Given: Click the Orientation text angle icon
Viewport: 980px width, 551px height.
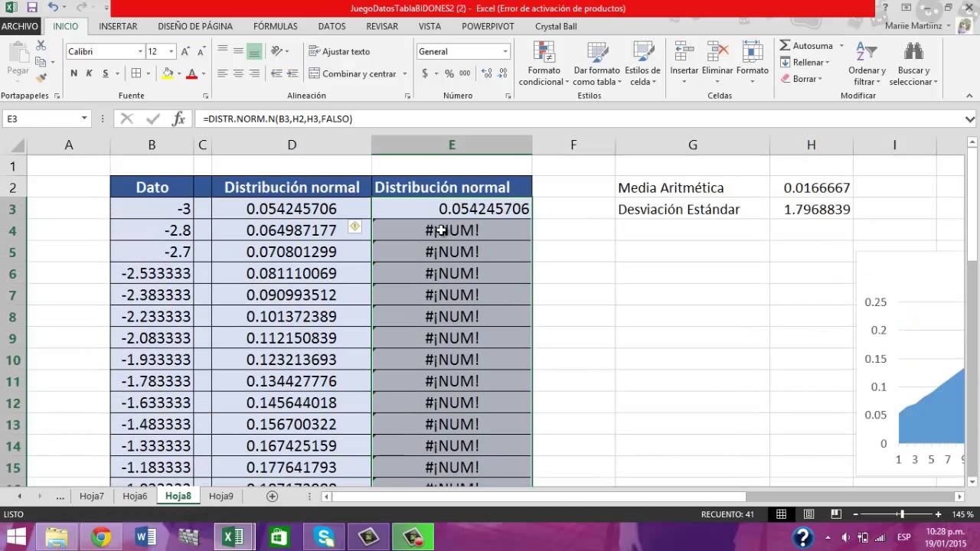Looking at the screenshot, I should [x=276, y=51].
